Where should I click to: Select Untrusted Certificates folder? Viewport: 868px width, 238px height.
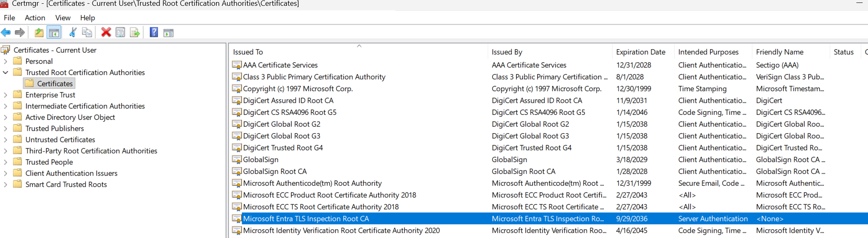[60, 140]
